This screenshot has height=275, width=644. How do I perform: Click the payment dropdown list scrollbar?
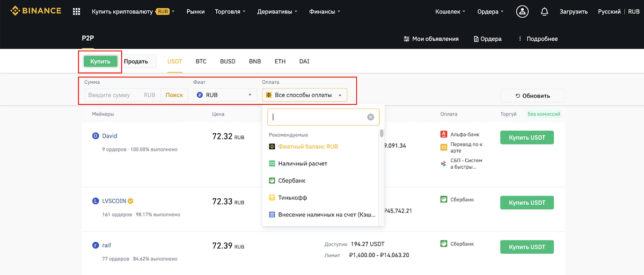click(x=382, y=133)
